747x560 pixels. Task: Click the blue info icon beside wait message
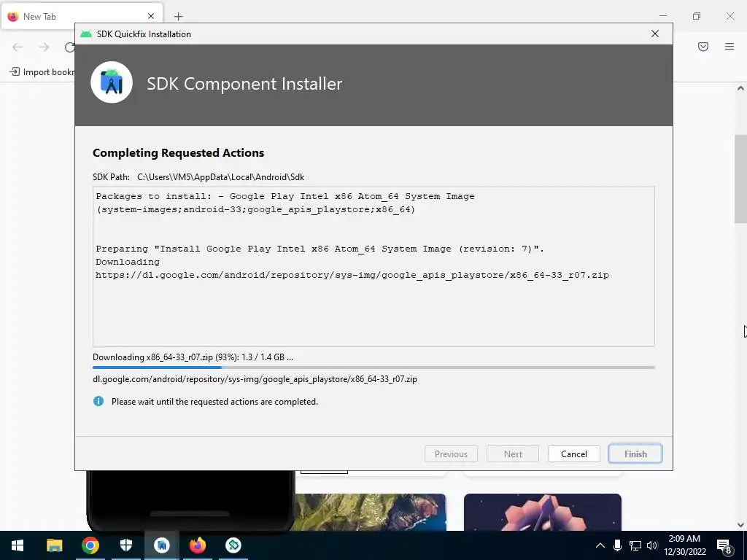tap(98, 401)
